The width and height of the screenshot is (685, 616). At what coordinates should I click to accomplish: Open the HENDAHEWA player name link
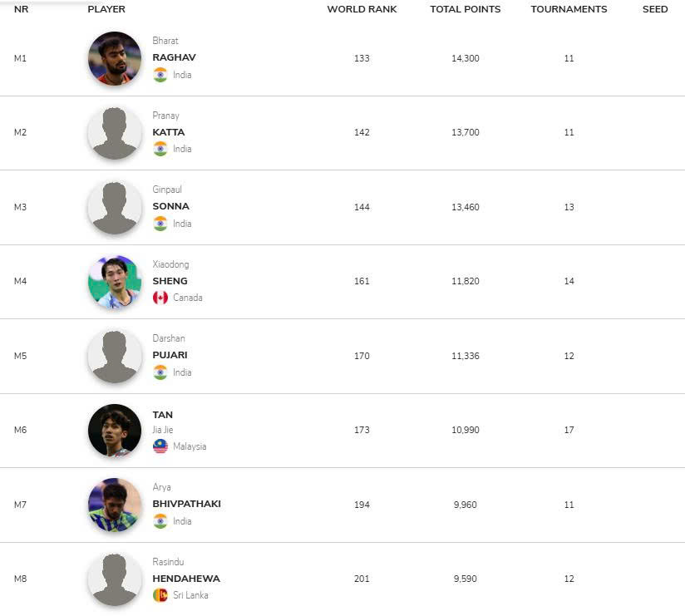(186, 579)
